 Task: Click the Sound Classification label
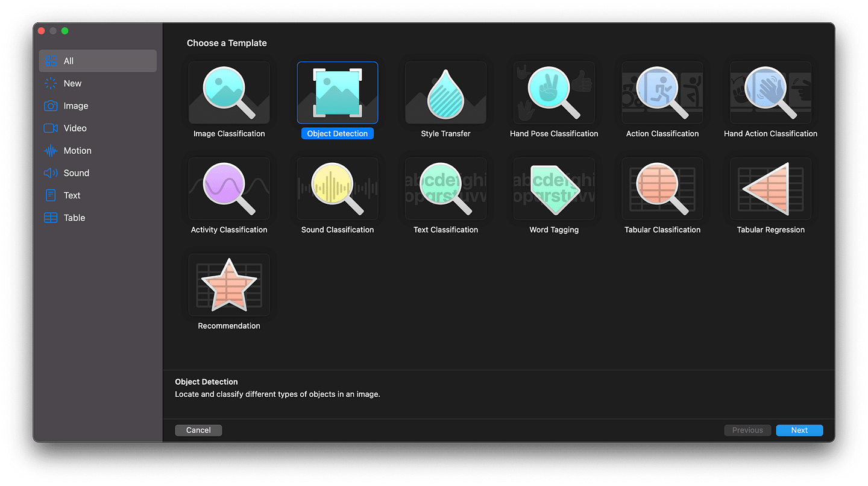point(338,230)
